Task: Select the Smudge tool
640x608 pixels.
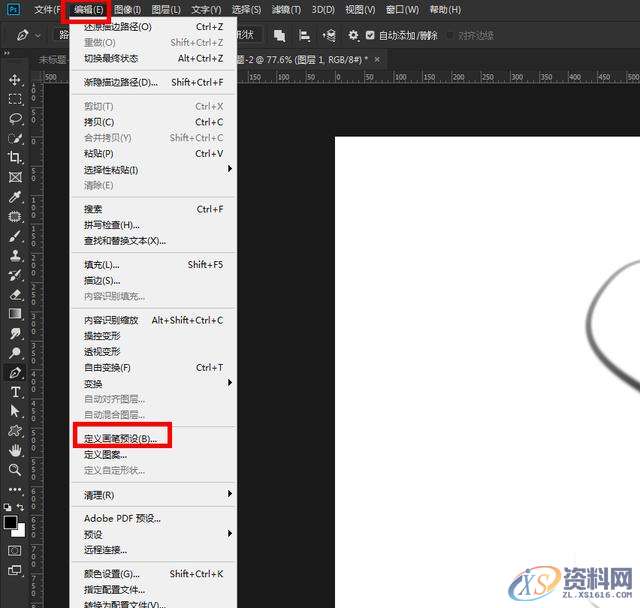Action: point(15,333)
